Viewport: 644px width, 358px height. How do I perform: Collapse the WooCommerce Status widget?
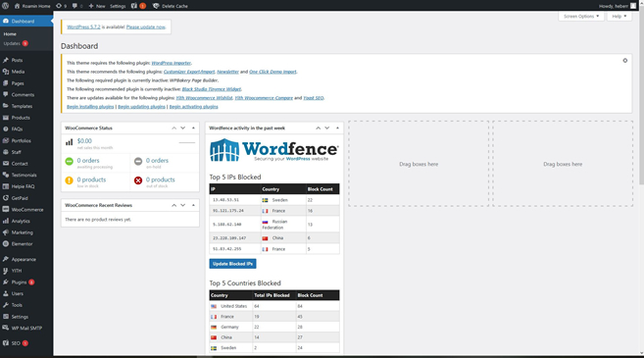click(193, 128)
